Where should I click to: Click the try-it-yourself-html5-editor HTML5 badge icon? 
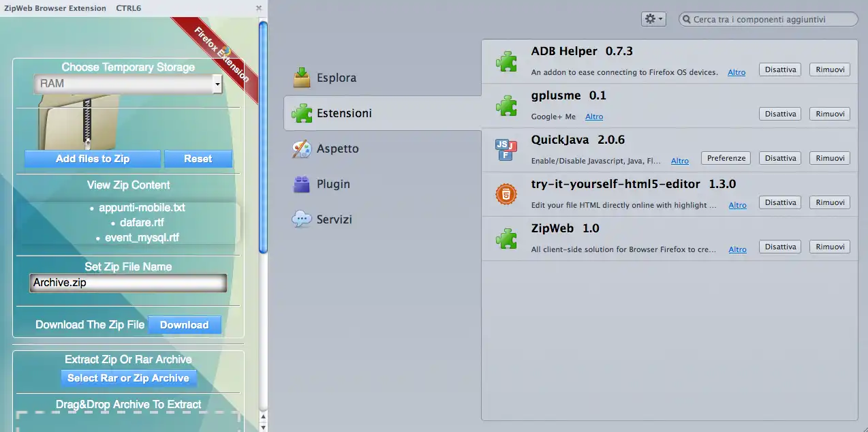[x=506, y=195]
